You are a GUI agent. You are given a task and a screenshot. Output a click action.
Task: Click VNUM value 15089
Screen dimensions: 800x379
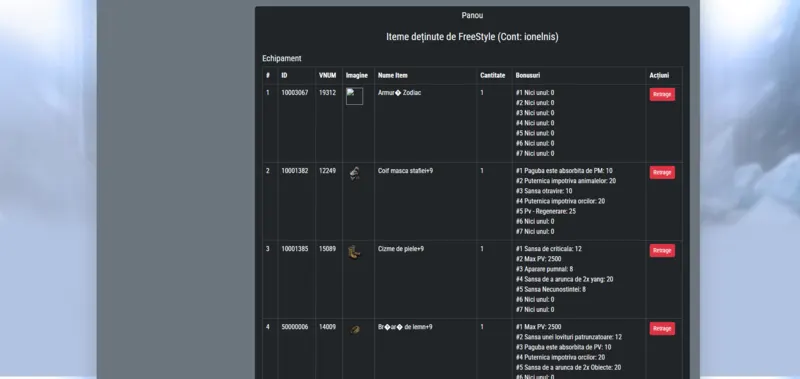click(x=328, y=249)
